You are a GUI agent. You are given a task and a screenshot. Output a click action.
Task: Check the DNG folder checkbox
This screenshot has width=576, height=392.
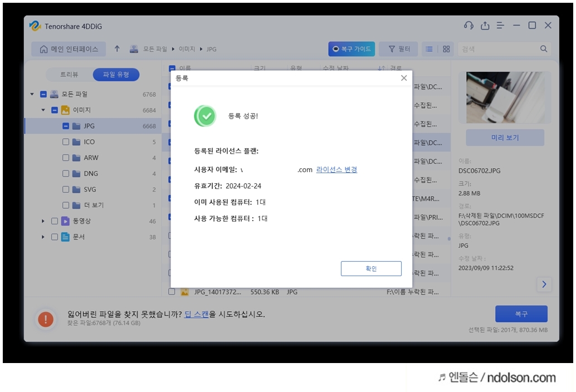(x=66, y=173)
